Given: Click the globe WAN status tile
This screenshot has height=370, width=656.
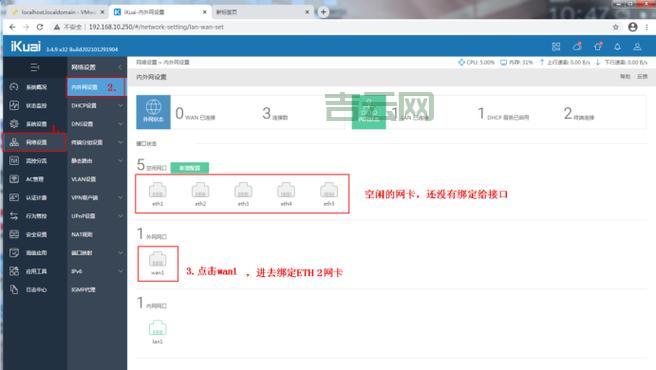Looking at the screenshot, I should click(153, 112).
